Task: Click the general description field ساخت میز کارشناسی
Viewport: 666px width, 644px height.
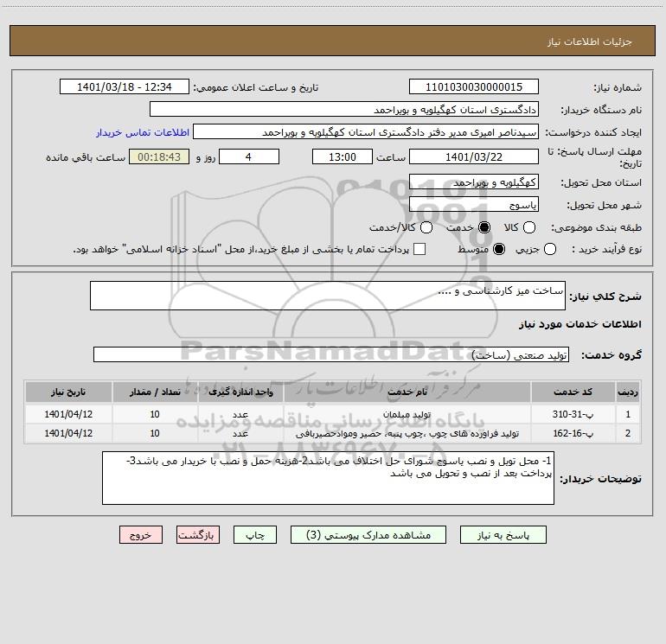Action: 328,296
